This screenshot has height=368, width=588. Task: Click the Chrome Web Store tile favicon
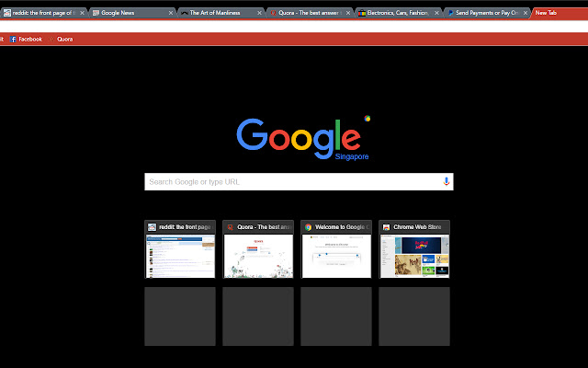coord(386,227)
